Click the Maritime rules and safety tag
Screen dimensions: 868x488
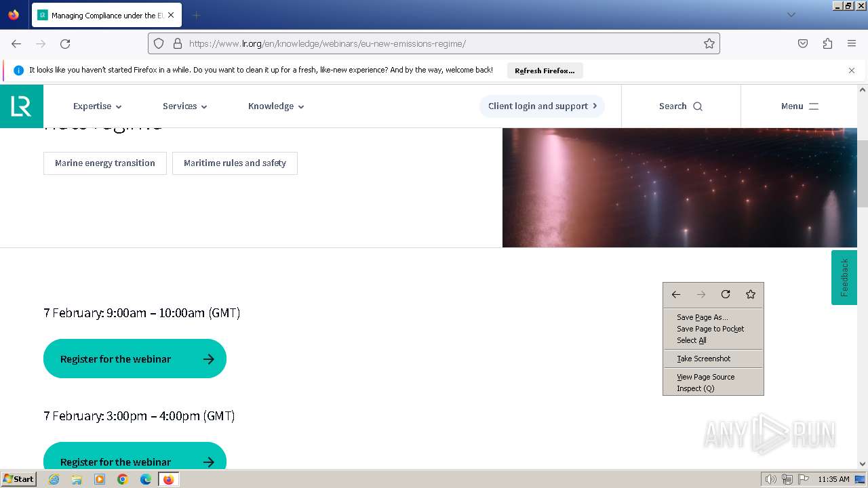pos(235,163)
